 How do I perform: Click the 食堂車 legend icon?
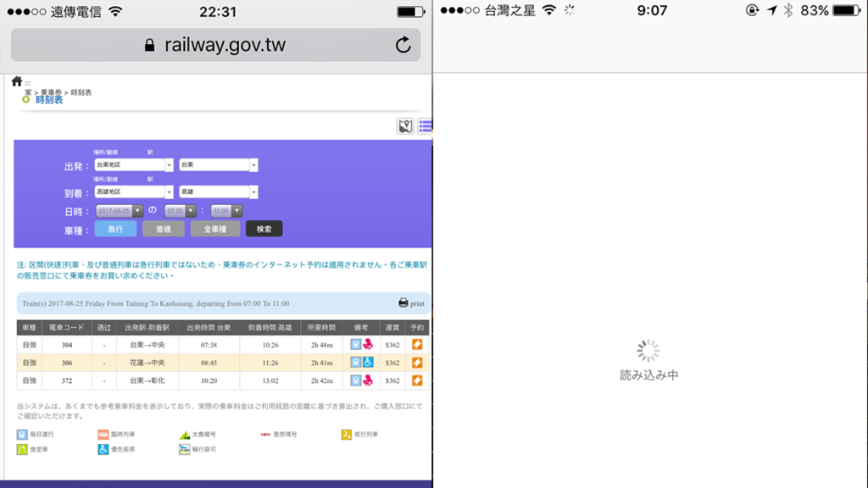[21, 449]
